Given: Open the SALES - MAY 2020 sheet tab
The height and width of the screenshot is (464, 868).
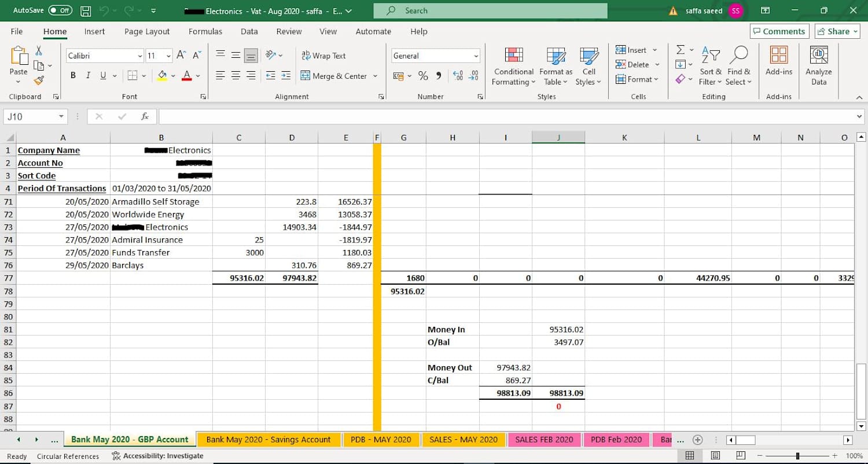Looking at the screenshot, I should (464, 439).
